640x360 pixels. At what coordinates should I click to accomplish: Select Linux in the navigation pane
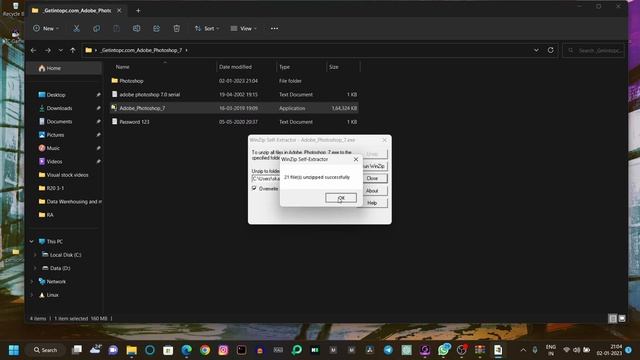click(x=52, y=295)
